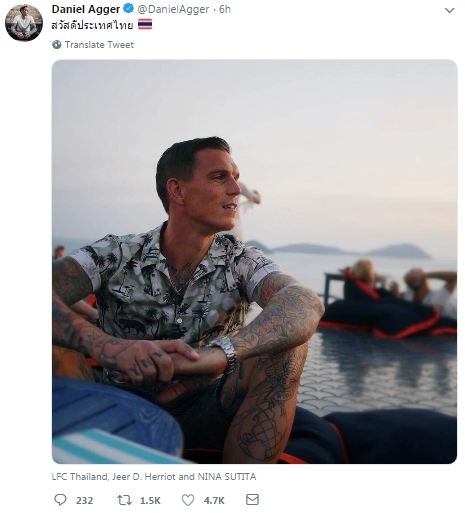Click the 232 replies count
Screen dimensions: 465x513
84,500
